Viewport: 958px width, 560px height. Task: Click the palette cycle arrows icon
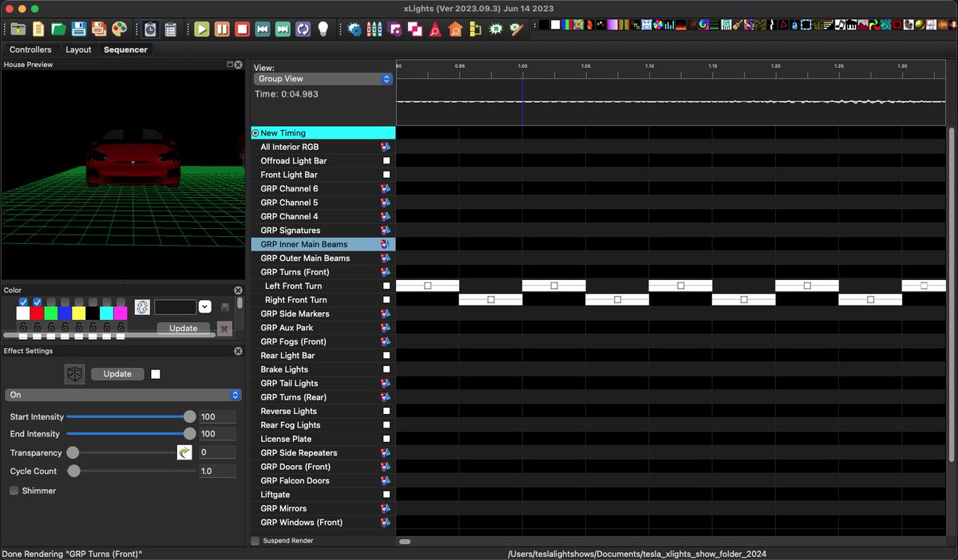(142, 307)
